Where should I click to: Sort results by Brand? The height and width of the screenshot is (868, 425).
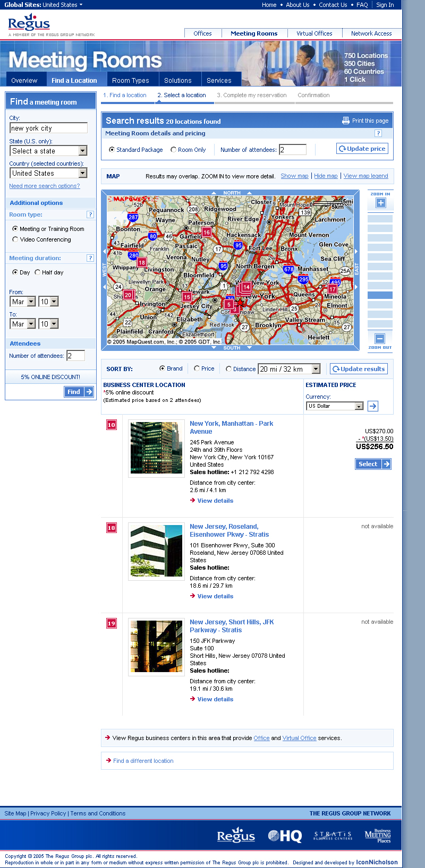click(x=162, y=368)
